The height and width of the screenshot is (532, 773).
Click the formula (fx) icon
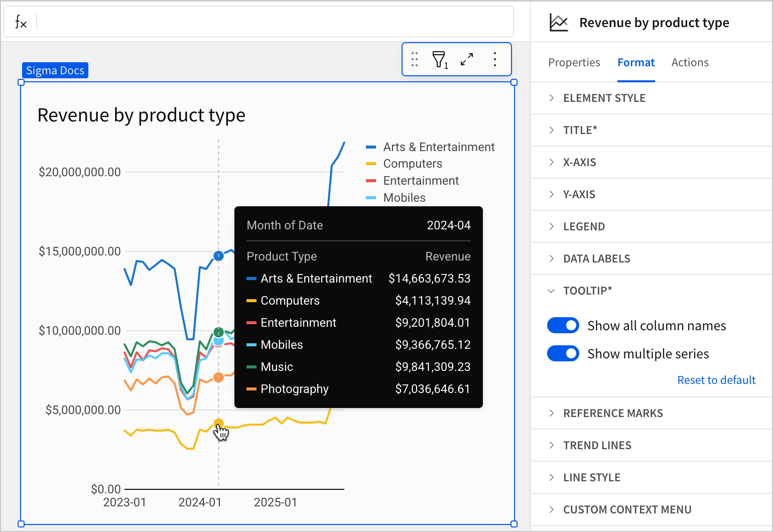tap(20, 22)
